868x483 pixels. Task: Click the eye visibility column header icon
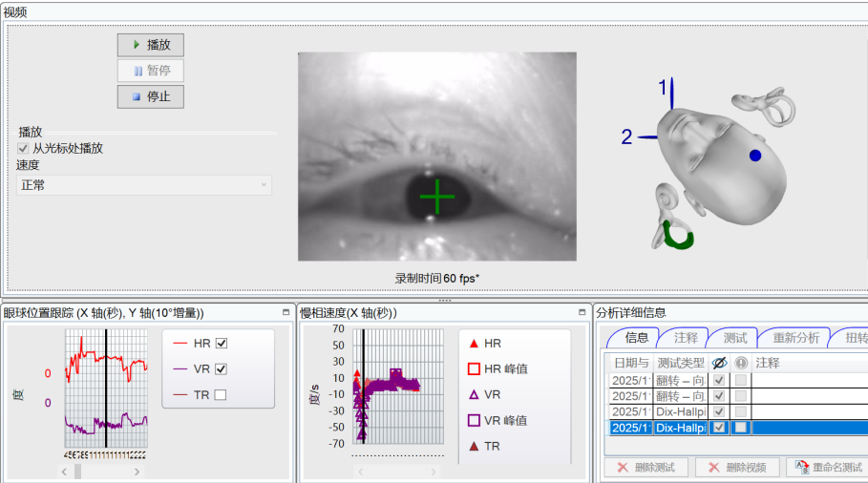click(x=719, y=363)
